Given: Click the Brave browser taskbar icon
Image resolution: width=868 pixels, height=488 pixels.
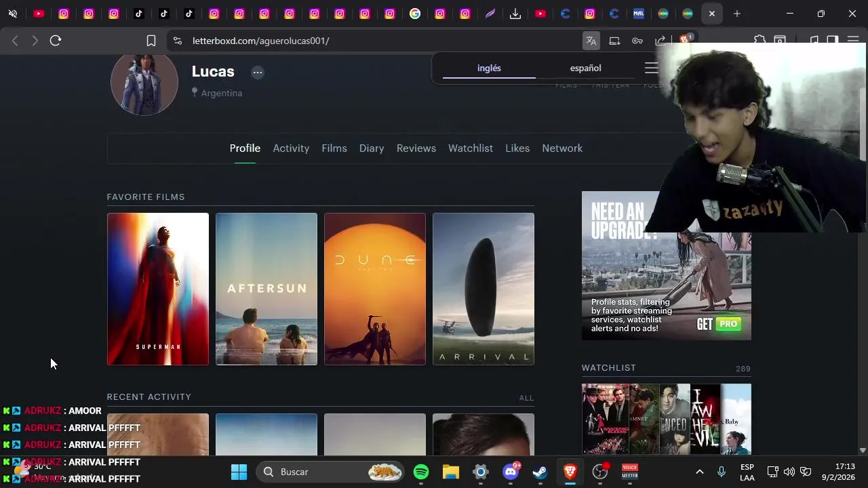Looking at the screenshot, I should point(570,472).
